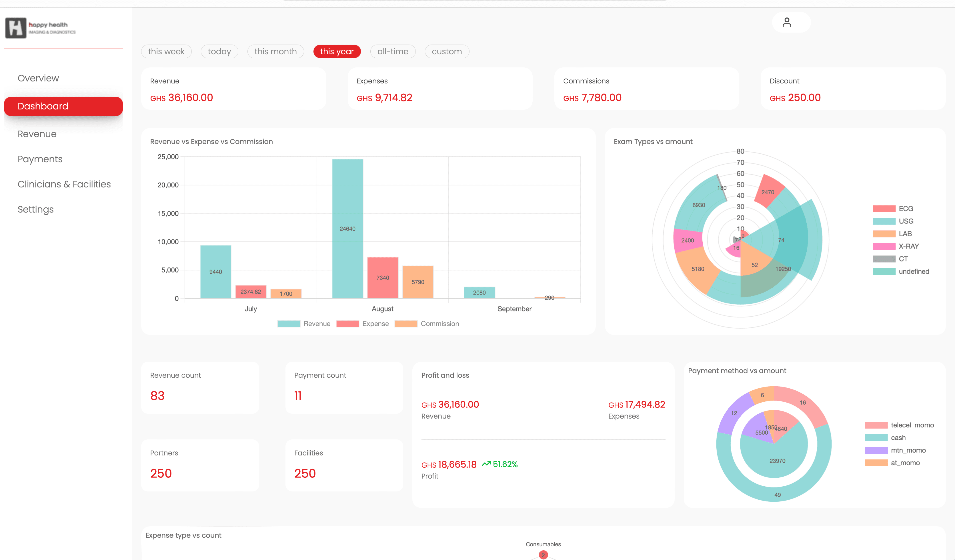Click the Facilities count 250
Image resolution: width=955 pixels, height=560 pixels.
click(x=305, y=473)
